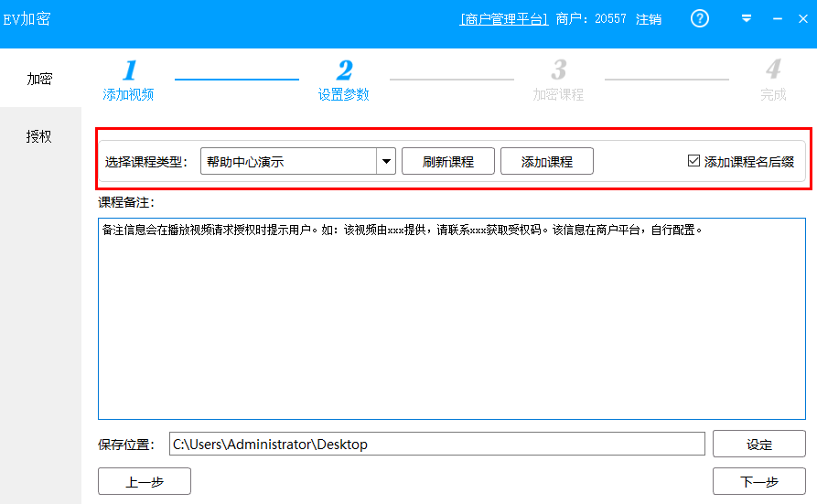Image resolution: width=817 pixels, height=504 pixels.
Task: Go to step 1 添加视频
Action: pyautogui.click(x=128, y=80)
